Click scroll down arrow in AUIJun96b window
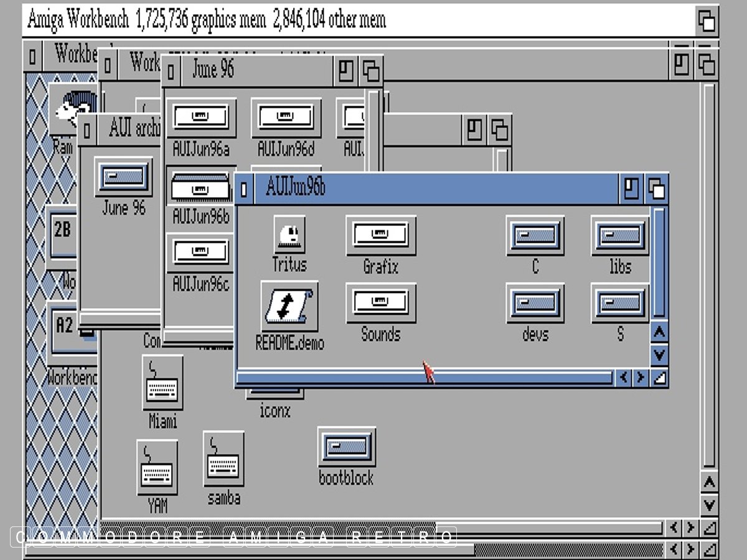This screenshot has width=747, height=560. click(659, 355)
